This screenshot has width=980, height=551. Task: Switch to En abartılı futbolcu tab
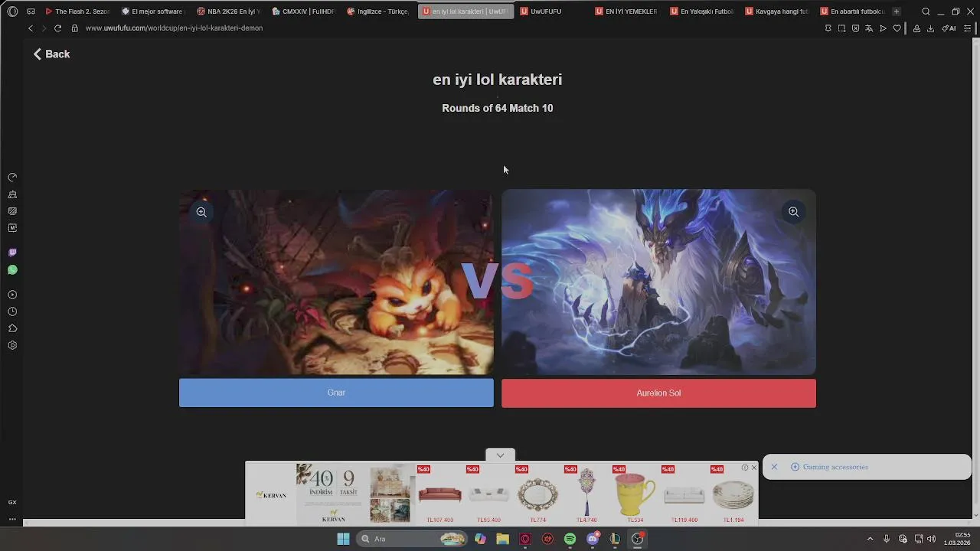(851, 11)
